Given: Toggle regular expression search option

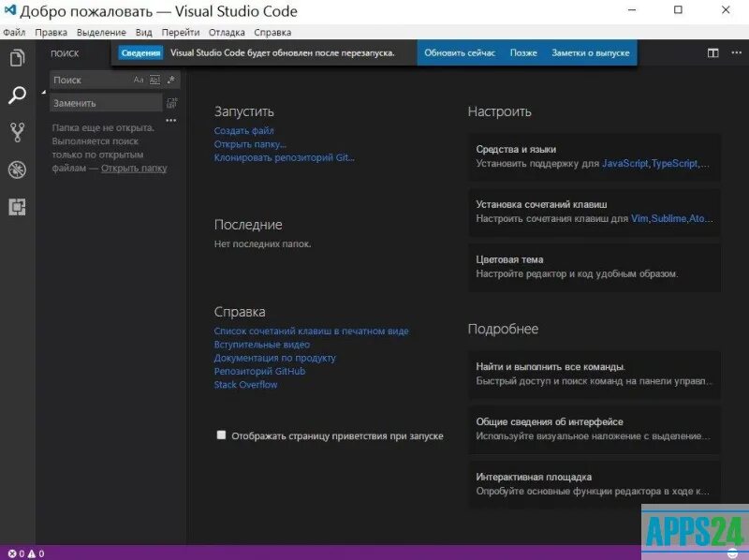Looking at the screenshot, I should coord(170,80).
